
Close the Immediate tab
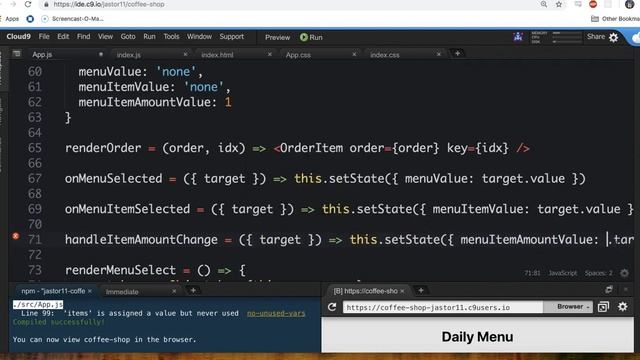174,291
